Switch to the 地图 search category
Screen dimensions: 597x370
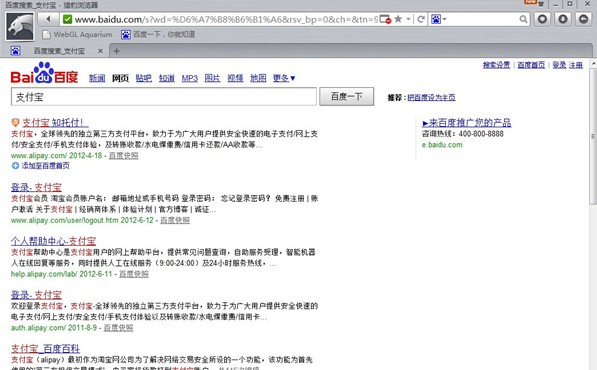pyautogui.click(x=258, y=78)
